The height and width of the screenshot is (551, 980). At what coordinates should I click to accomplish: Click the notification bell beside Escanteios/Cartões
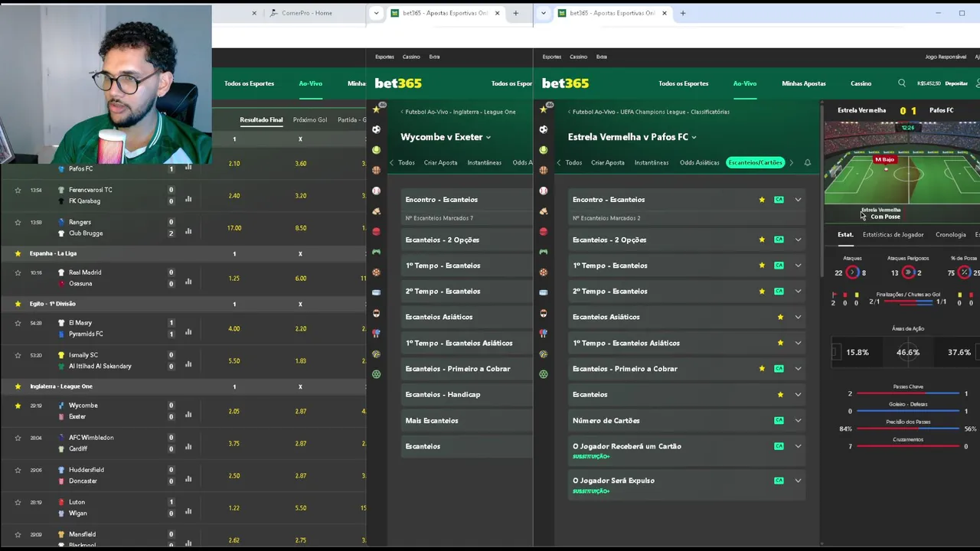807,162
